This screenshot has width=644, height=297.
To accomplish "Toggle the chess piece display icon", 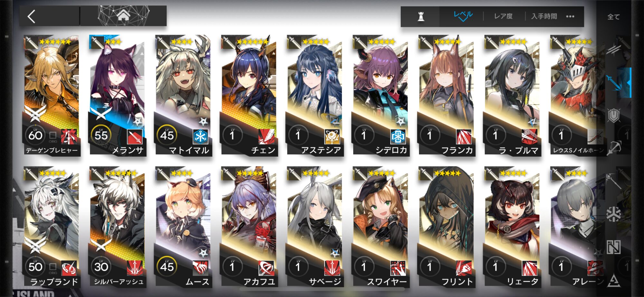I will 421,16.
